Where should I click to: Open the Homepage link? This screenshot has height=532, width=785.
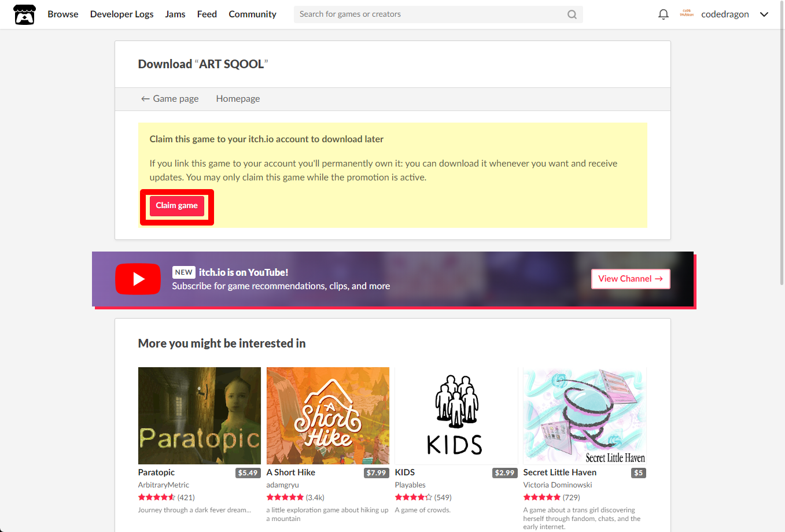[238, 99]
